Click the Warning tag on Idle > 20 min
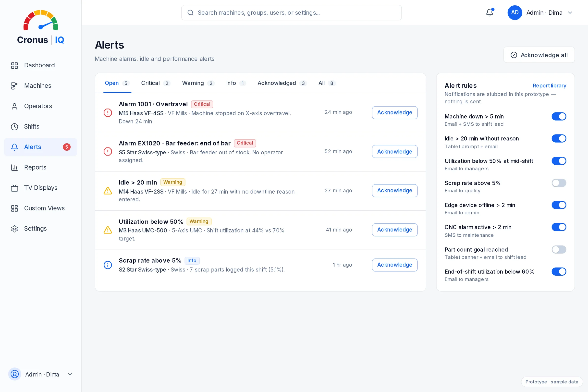The image size is (588, 392). pyautogui.click(x=173, y=182)
